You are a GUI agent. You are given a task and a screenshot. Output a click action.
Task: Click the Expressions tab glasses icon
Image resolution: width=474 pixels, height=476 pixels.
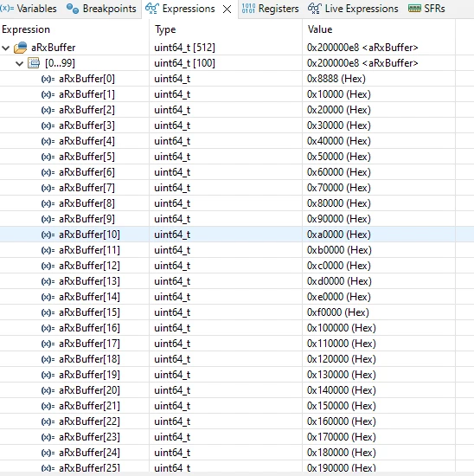151,9
